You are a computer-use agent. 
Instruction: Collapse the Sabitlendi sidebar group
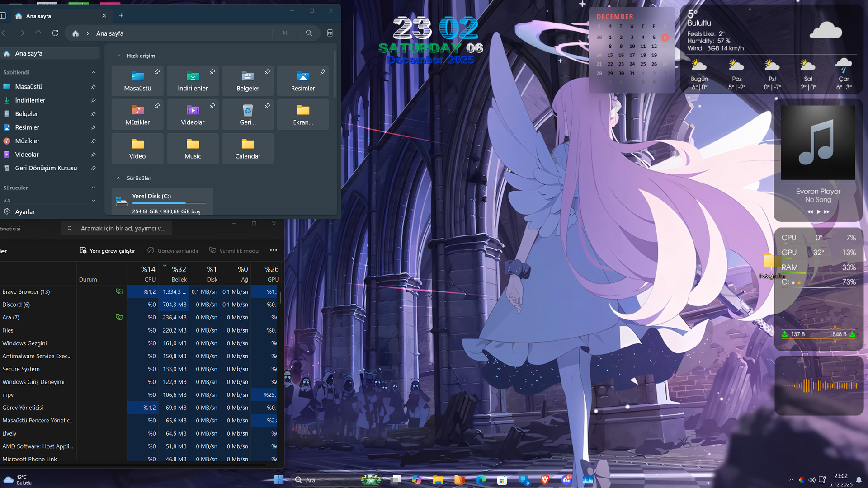[93, 72]
